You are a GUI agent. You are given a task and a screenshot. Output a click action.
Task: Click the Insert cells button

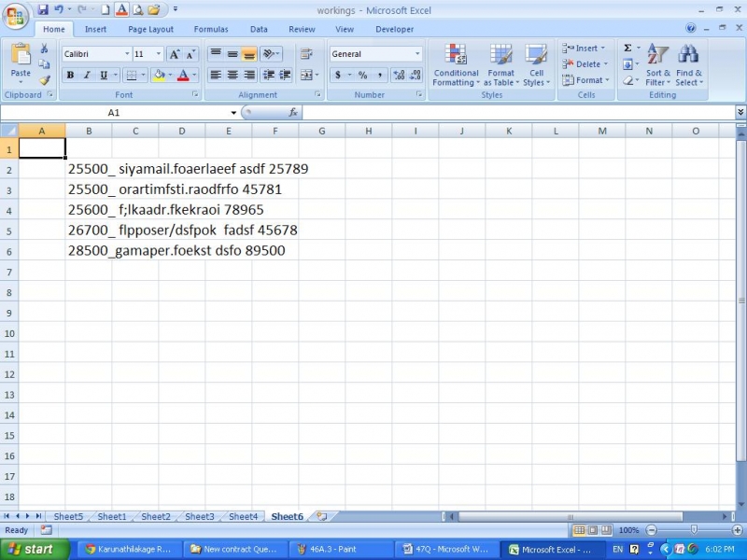pyautogui.click(x=585, y=48)
